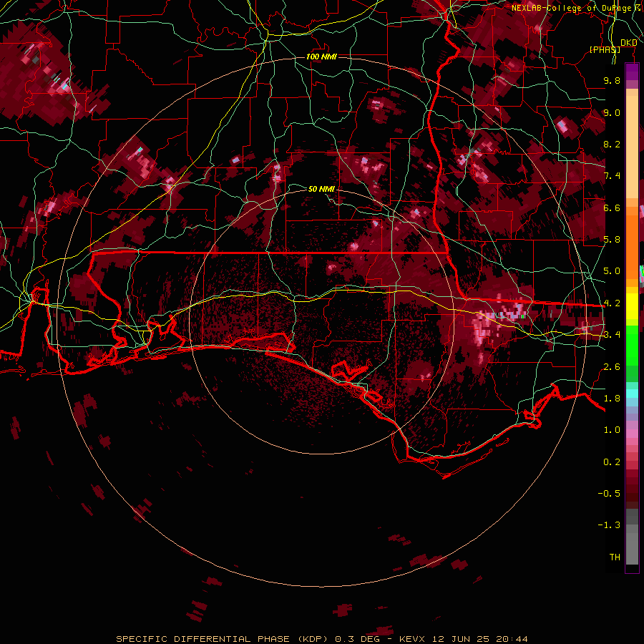Click the SPECIFIC DIFFERENTIAL PHASE (KDP) caption
644x644 pixels.
coord(222,639)
